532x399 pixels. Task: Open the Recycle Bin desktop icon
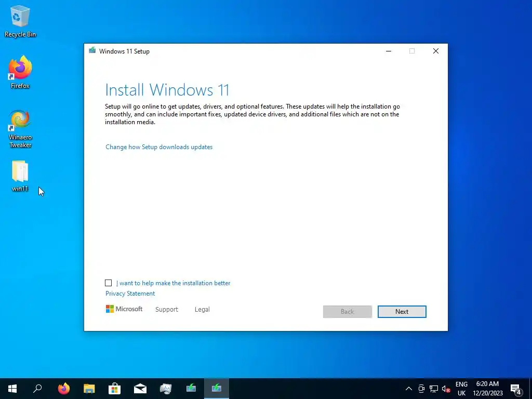click(x=20, y=21)
